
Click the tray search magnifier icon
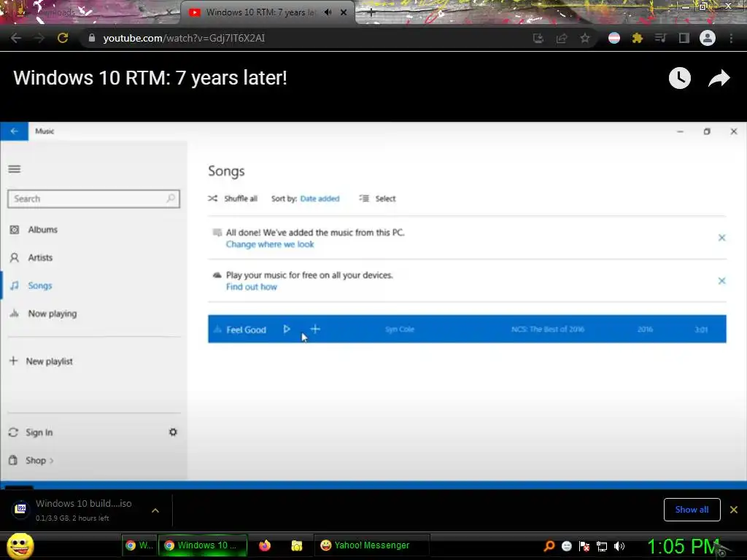[549, 546]
